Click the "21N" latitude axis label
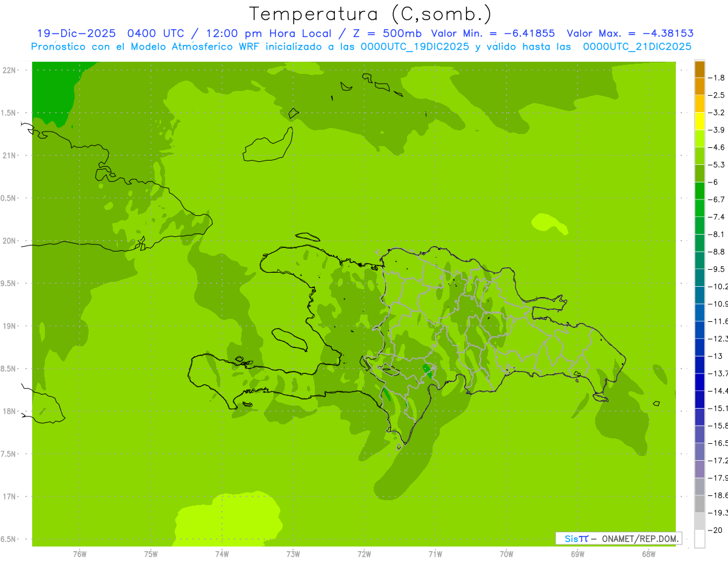The width and height of the screenshot is (728, 562). [x=10, y=155]
